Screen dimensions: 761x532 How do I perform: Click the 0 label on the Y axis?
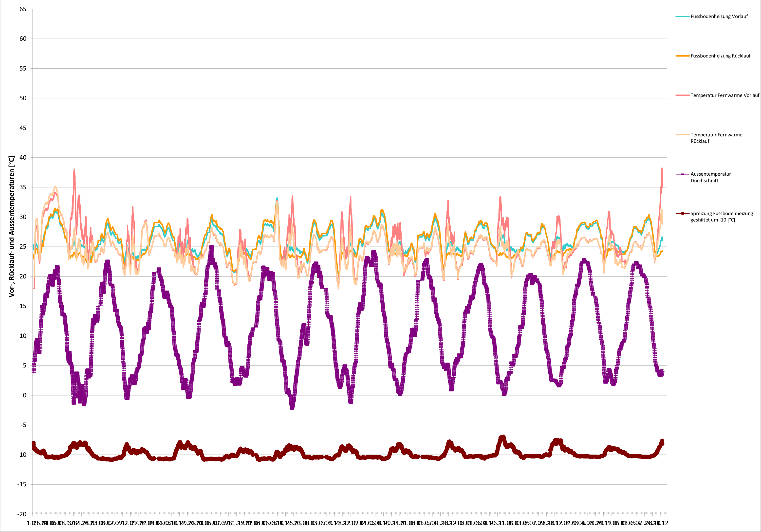[x=24, y=395]
